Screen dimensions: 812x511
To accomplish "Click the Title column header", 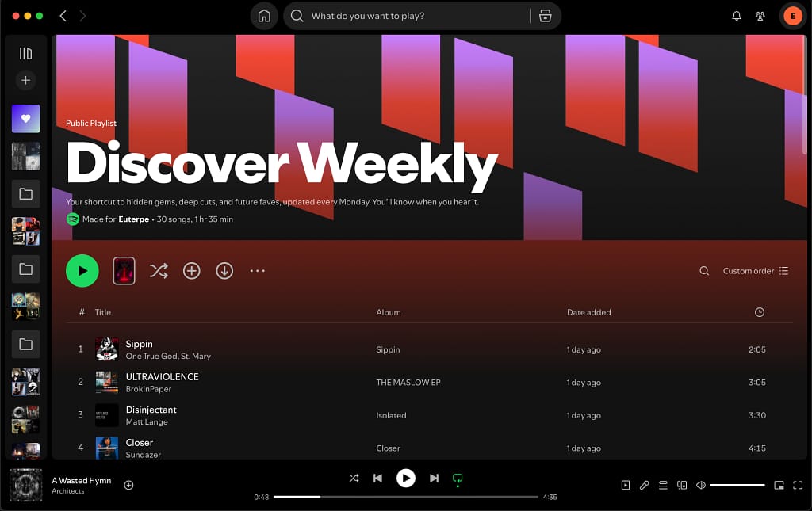I will (102, 312).
